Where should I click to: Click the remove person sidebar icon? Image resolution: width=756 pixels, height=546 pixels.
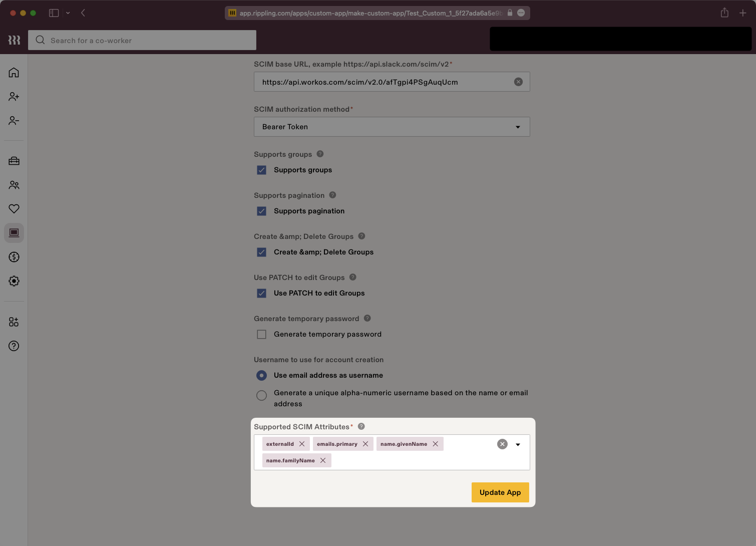pos(14,121)
